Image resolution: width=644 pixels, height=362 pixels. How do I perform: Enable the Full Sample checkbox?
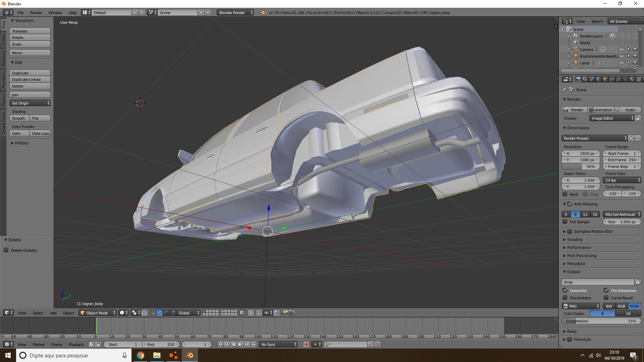(x=565, y=222)
